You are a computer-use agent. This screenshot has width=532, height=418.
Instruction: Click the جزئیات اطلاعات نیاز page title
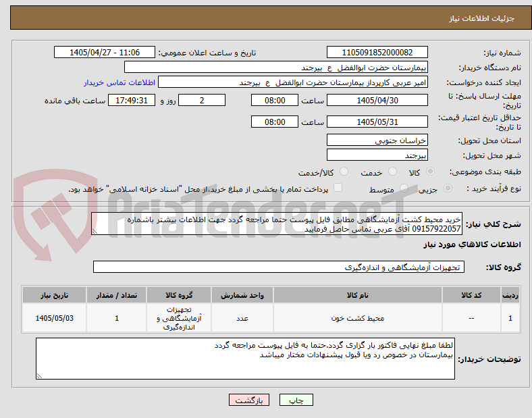click(482, 18)
